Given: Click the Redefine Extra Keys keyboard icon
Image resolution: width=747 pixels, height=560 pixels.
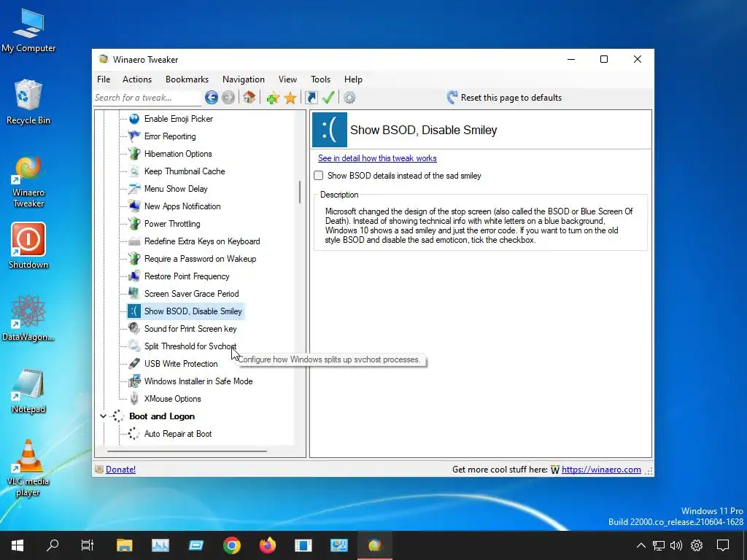Looking at the screenshot, I should [134, 241].
